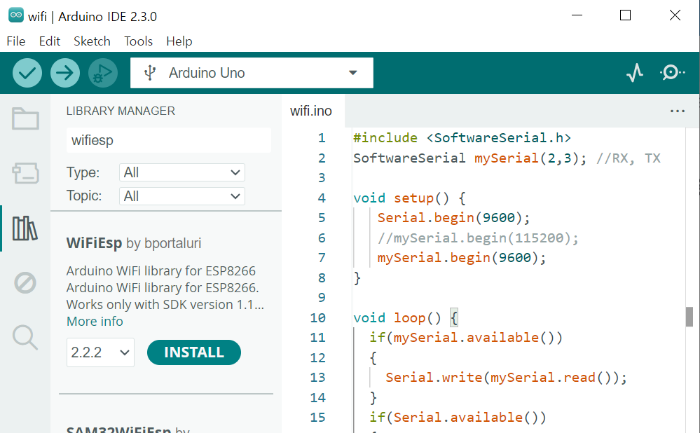Open the 2.2.2 version dropdown
Image resolution: width=700 pixels, height=433 pixels.
click(x=100, y=353)
